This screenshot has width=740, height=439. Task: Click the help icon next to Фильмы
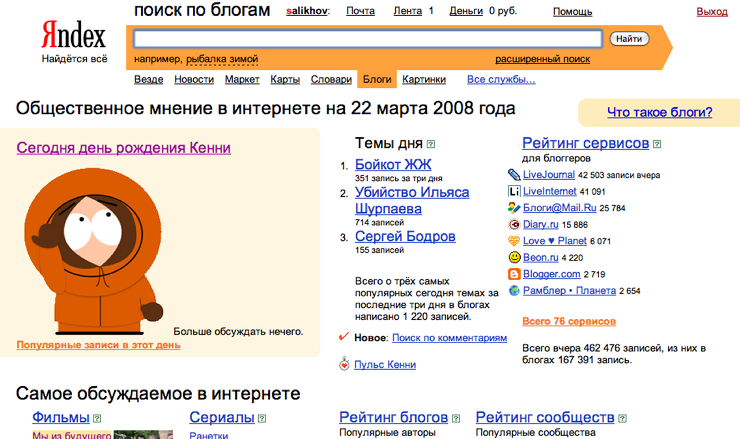(97, 418)
